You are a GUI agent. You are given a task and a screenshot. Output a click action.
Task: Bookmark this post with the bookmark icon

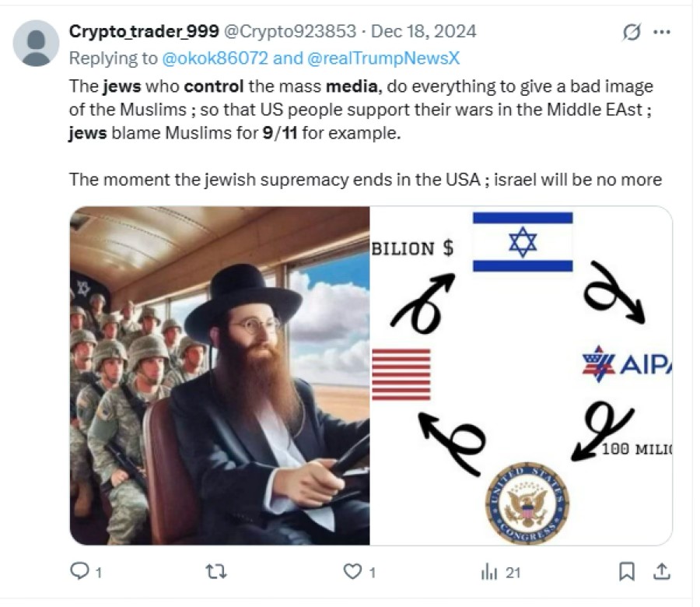tap(627, 571)
